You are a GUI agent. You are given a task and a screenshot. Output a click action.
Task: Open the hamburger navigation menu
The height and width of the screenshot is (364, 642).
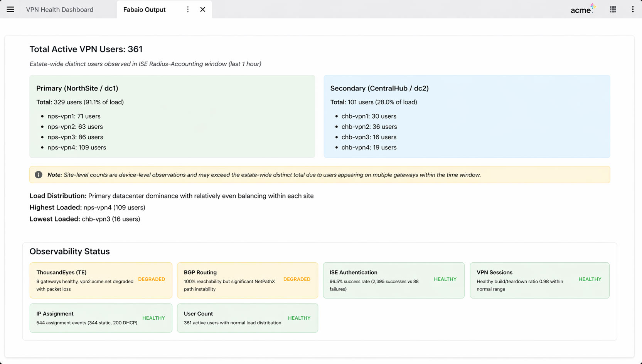pyautogui.click(x=10, y=10)
